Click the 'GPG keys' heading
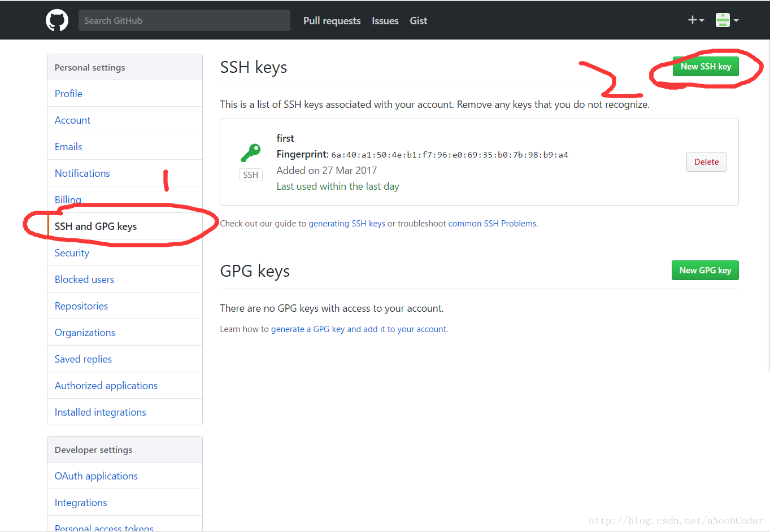This screenshot has width=770, height=532. pyautogui.click(x=255, y=271)
